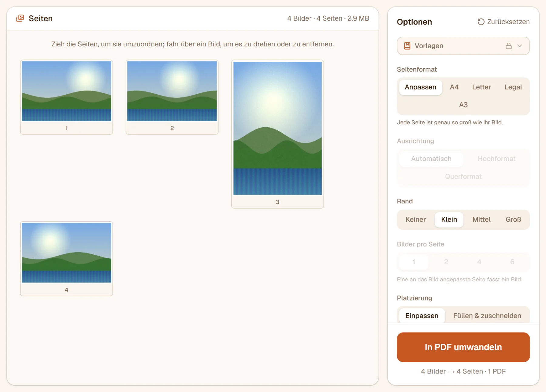Select page thumbnail 4

(x=66, y=259)
